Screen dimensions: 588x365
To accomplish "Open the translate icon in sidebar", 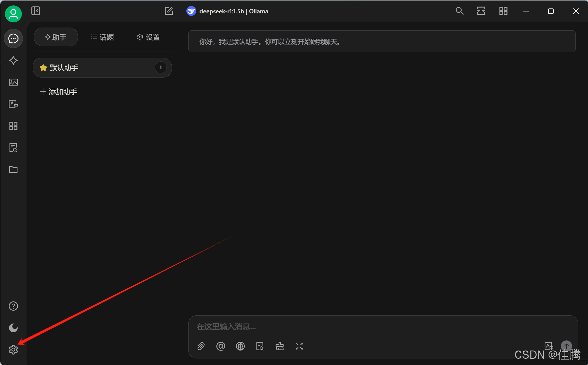I will (13, 104).
